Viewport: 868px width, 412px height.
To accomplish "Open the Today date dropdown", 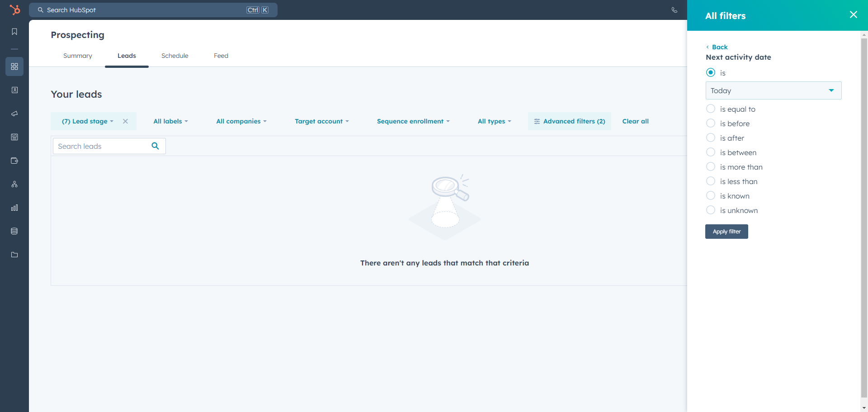I will [x=773, y=90].
